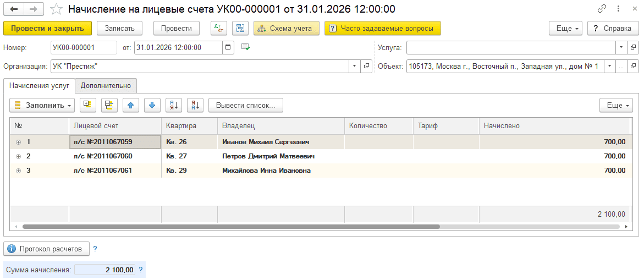Switch to the Дополнительно tab
Viewport: 644px width, 280px height.
(106, 85)
